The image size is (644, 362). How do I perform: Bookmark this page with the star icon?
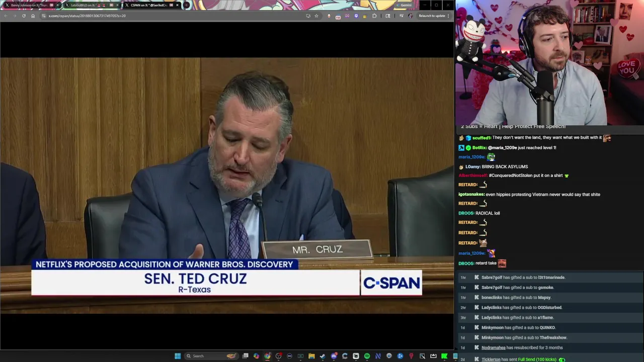click(x=316, y=16)
